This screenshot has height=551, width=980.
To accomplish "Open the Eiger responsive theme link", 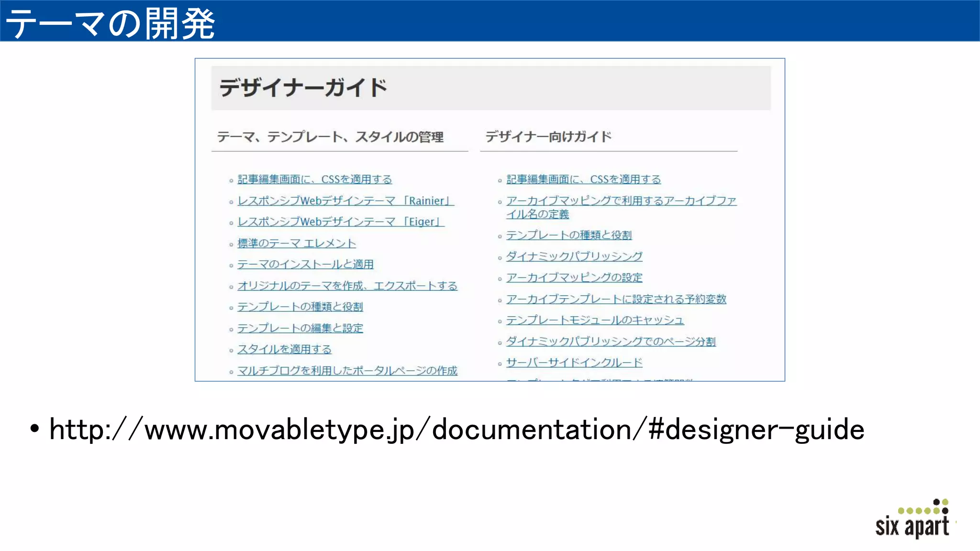I will point(341,222).
